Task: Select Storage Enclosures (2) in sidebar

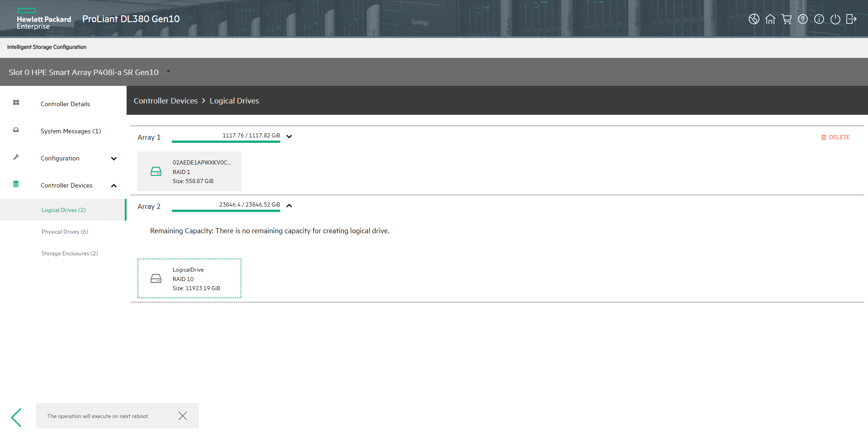Action: click(70, 254)
